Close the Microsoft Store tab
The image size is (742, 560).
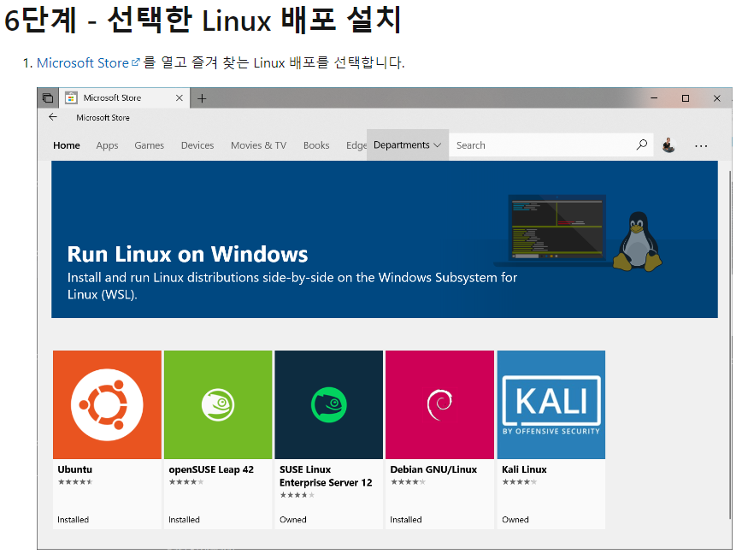[180, 98]
